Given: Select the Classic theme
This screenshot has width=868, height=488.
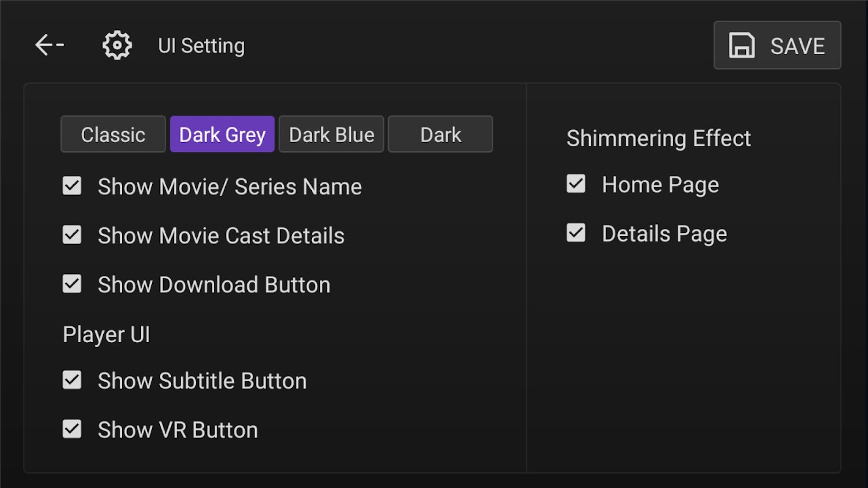Looking at the screenshot, I should (x=113, y=134).
